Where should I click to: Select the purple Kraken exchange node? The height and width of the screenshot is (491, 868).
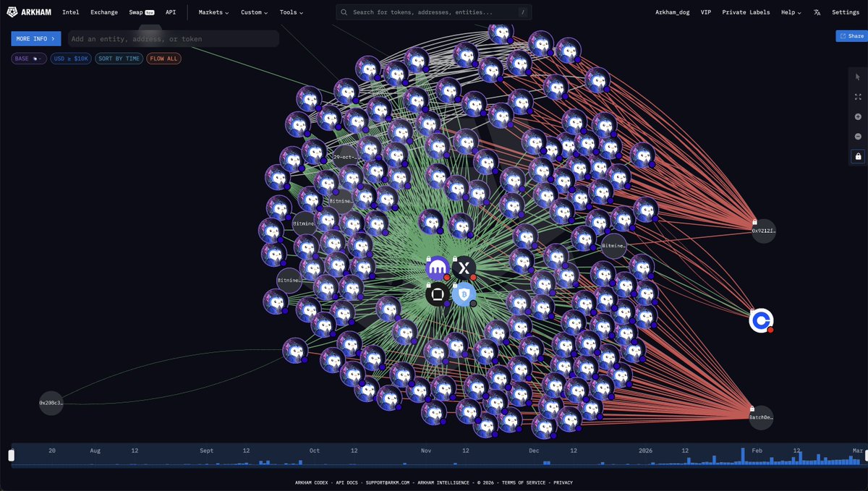[x=438, y=269]
